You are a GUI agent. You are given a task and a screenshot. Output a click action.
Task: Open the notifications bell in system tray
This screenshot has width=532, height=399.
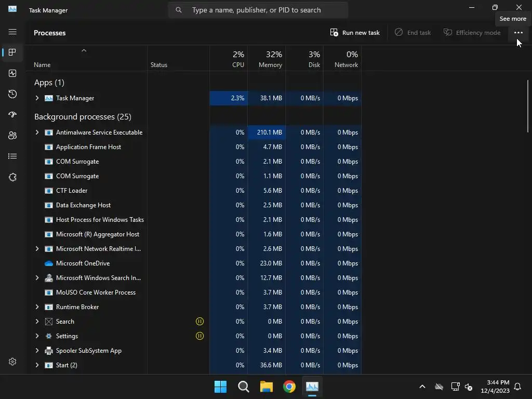point(517,387)
